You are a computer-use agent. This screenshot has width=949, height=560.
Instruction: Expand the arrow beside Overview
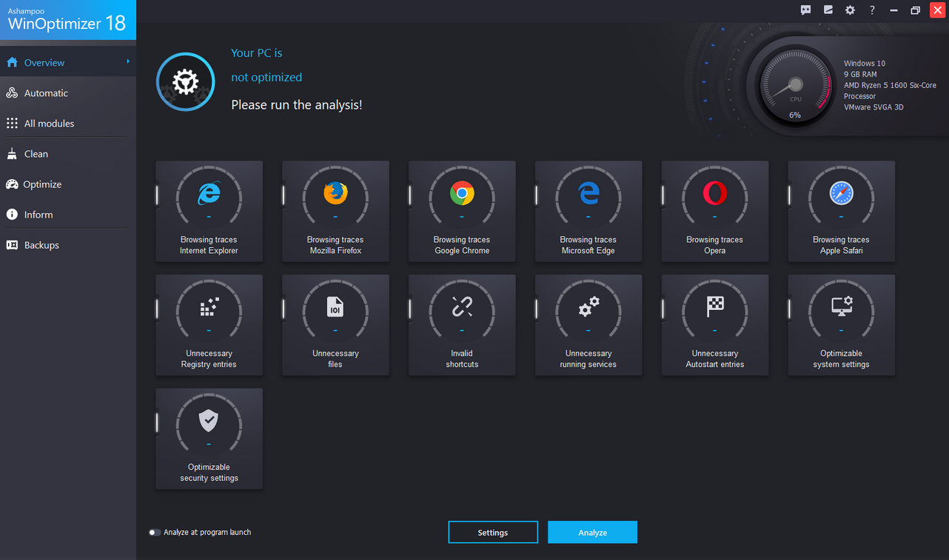[x=128, y=62]
